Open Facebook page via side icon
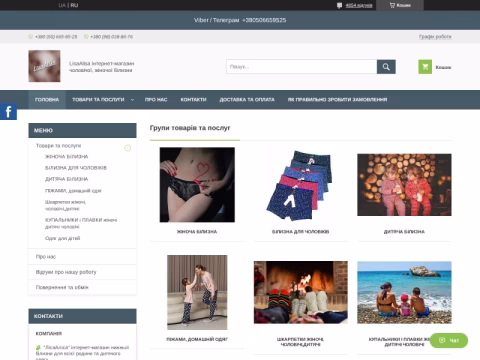This screenshot has height=360, width=480. (x=8, y=112)
